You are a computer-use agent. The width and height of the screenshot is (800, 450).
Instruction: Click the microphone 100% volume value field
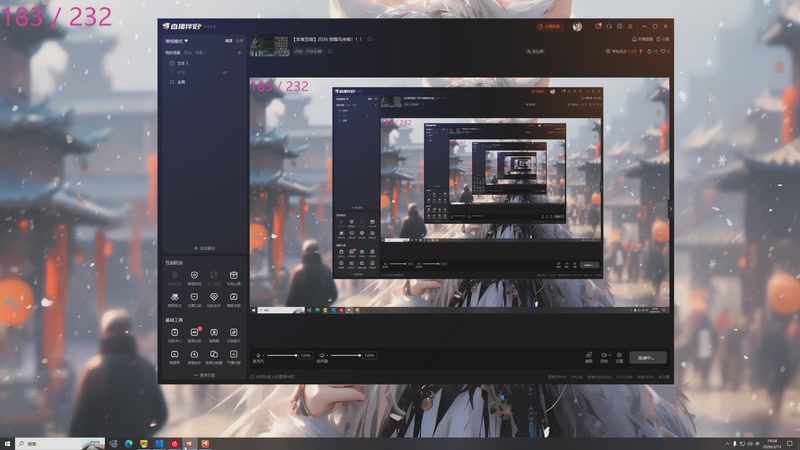(306, 355)
